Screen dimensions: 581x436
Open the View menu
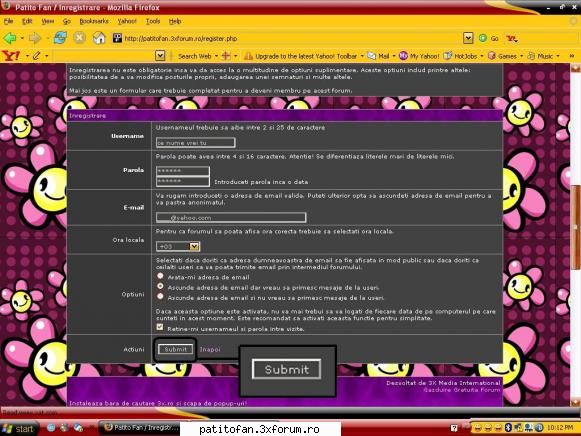(47, 21)
